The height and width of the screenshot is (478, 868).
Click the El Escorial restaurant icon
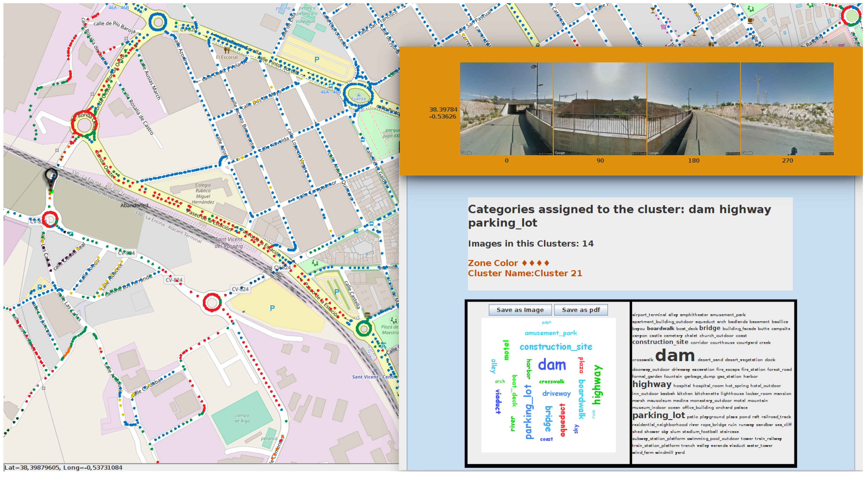pyautogui.click(x=227, y=51)
